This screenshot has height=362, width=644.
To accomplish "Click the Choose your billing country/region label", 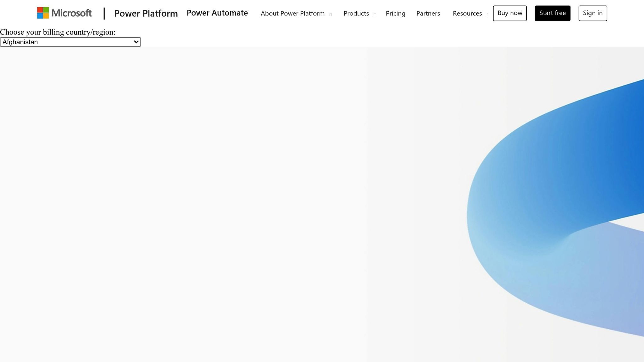I will click(58, 32).
